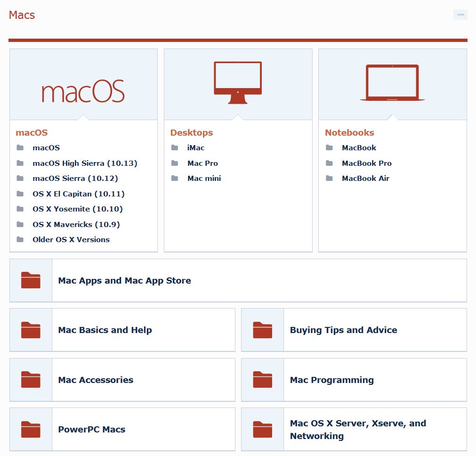Click folder icon beside Mac Pro

[x=175, y=163]
